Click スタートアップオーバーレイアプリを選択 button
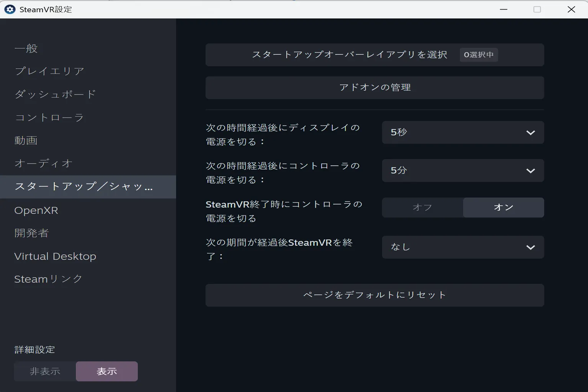Image resolution: width=588 pixels, height=392 pixels. [x=374, y=55]
